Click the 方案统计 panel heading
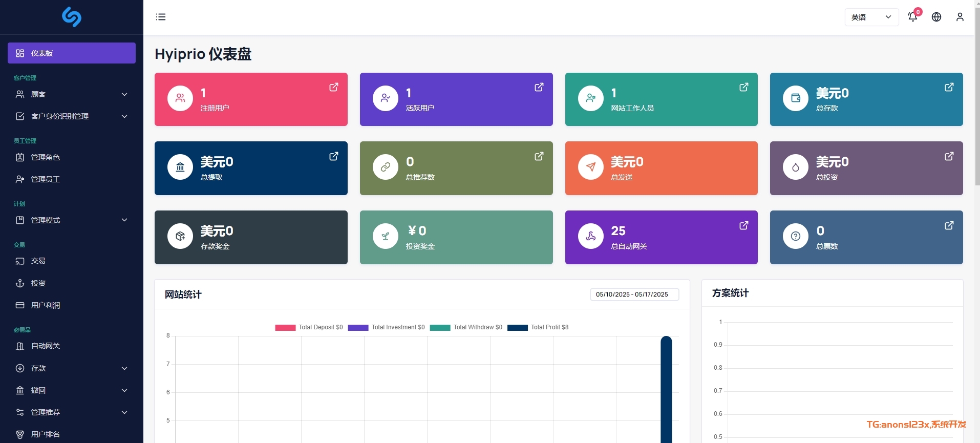Screen dimensions: 980x443 (x=730, y=293)
